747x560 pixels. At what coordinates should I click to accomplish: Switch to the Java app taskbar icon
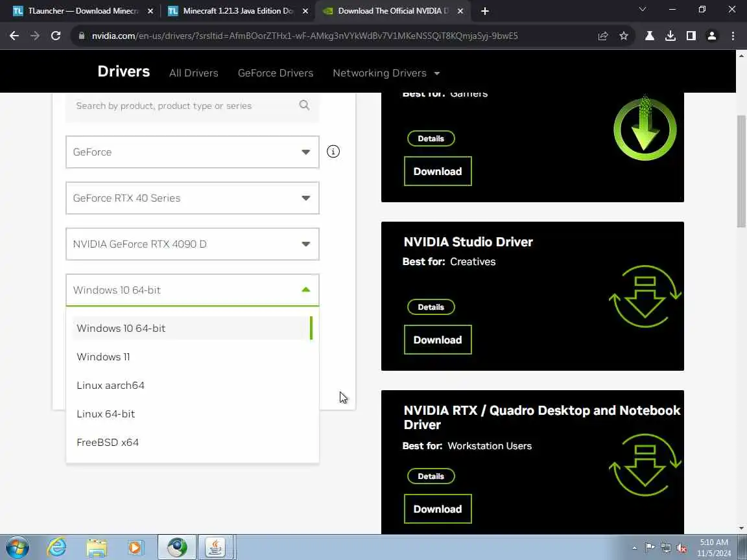[x=215, y=547]
